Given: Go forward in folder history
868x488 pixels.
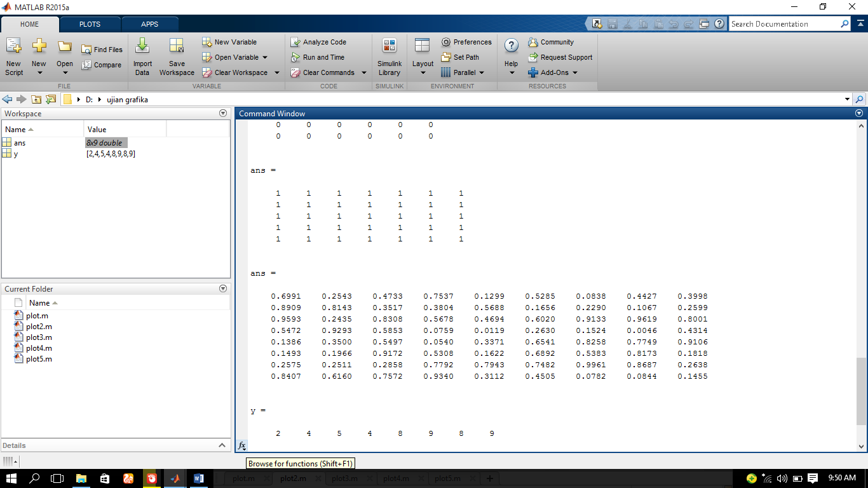Looking at the screenshot, I should tap(22, 99).
